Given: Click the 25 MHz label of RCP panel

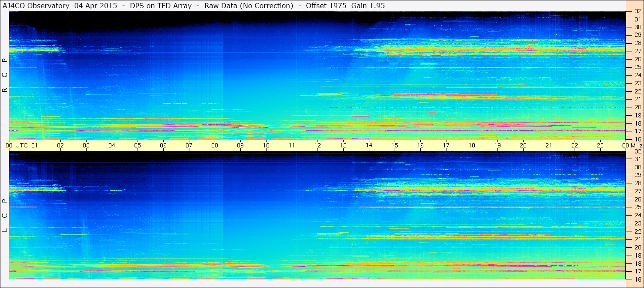Looking at the screenshot, I should (637, 67).
